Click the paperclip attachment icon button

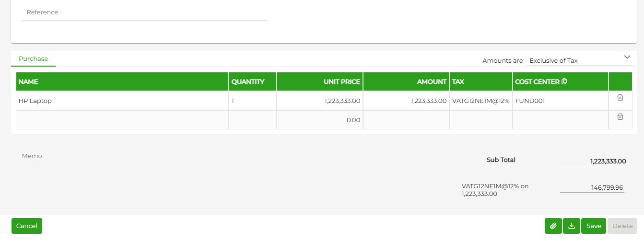click(x=553, y=226)
